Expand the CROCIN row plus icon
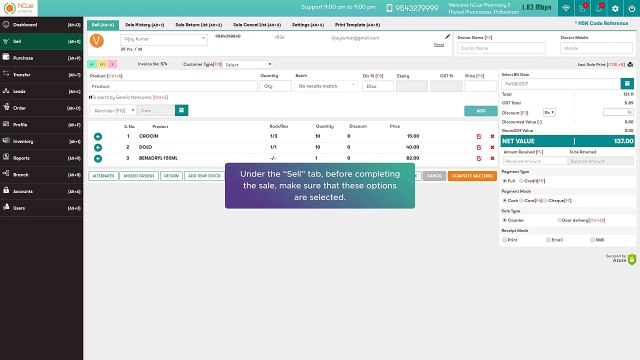This screenshot has height=360, width=640. (98, 136)
